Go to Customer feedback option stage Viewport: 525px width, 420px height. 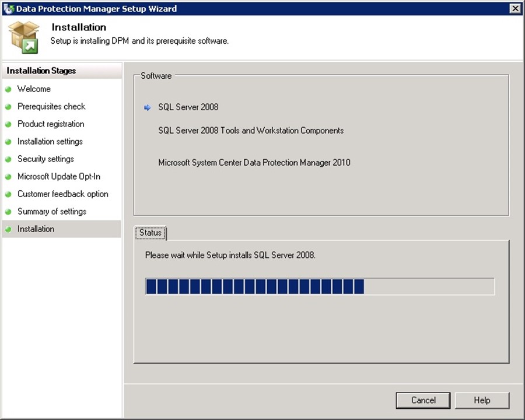tap(62, 194)
